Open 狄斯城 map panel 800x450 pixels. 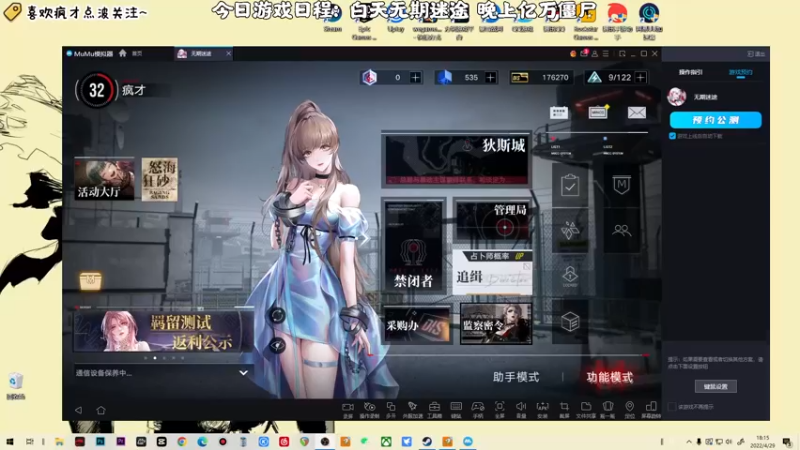point(457,160)
